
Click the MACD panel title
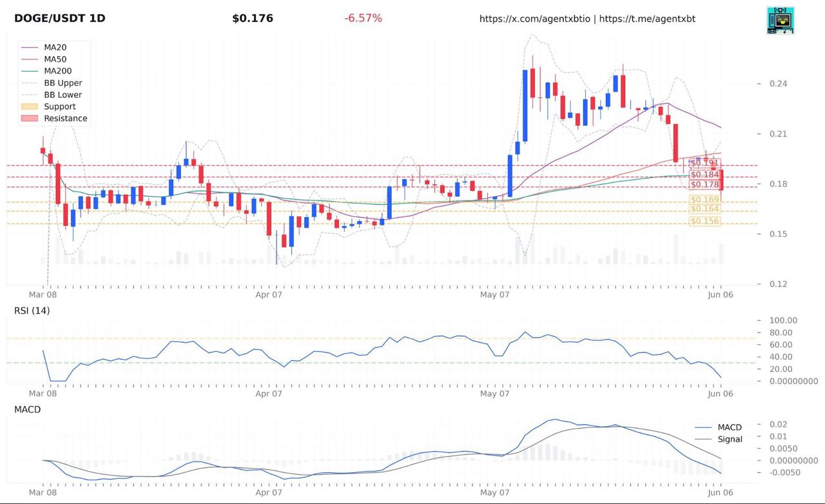tap(28, 409)
